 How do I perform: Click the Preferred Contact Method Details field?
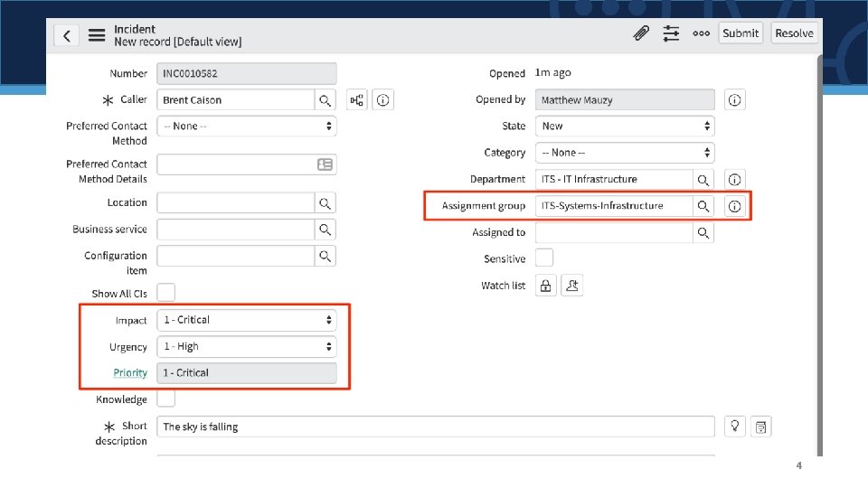[x=246, y=164]
